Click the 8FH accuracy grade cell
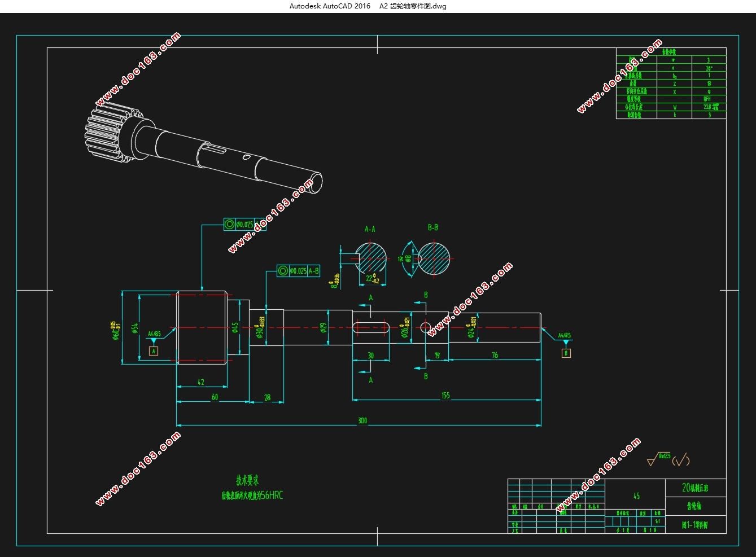 click(x=709, y=99)
